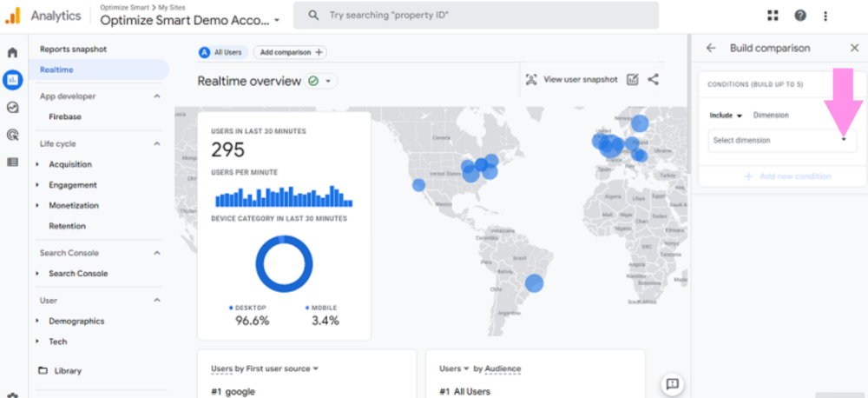This screenshot has height=398, width=868.
Task: Open the Include condition dropdown
Action: tap(726, 116)
